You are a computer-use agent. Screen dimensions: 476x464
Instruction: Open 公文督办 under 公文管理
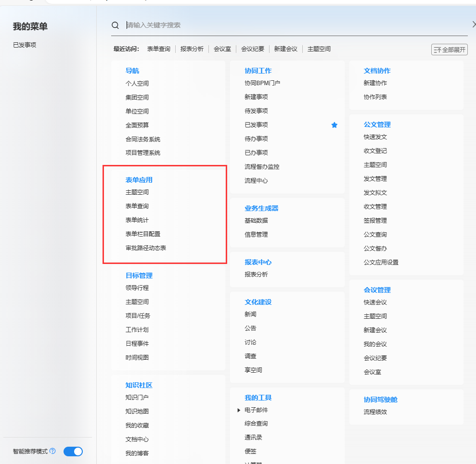point(375,249)
